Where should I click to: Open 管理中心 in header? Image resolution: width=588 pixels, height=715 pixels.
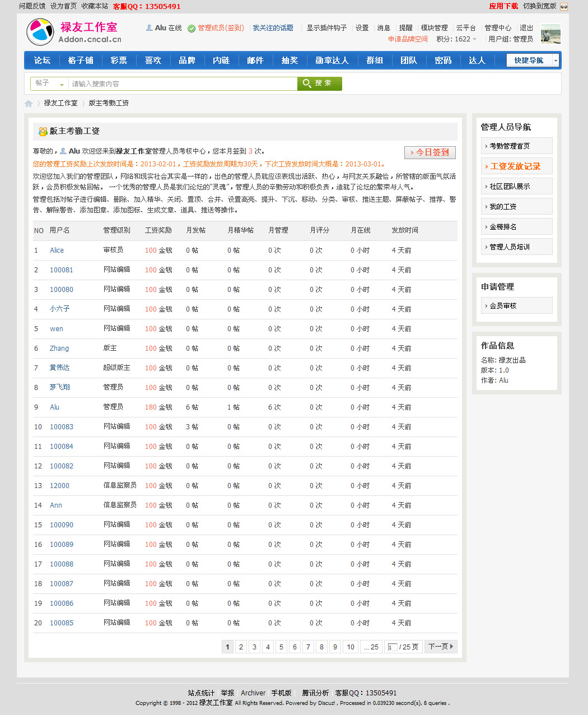[498, 27]
